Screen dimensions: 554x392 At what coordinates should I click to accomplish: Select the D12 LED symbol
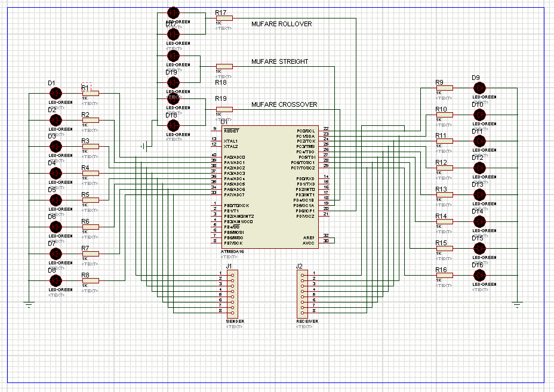479,168
